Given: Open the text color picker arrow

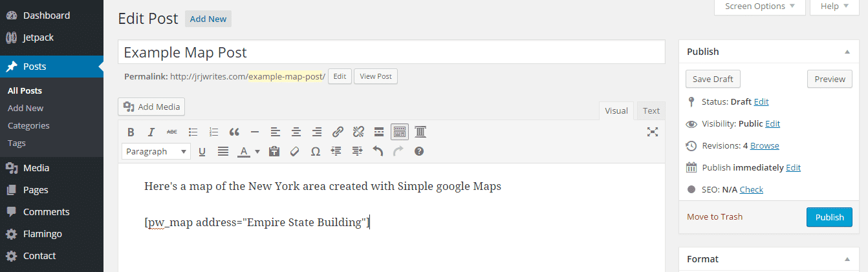Looking at the screenshot, I should [257, 151].
